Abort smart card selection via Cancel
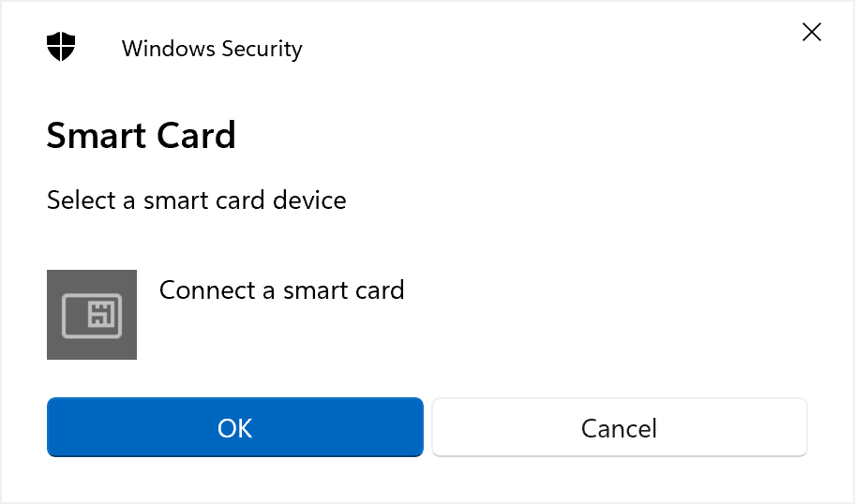 pyautogui.click(x=620, y=427)
